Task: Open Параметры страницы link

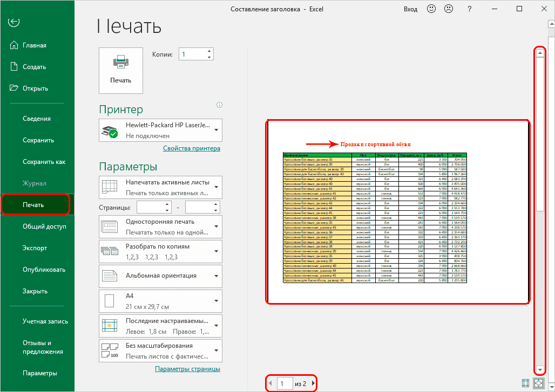Action: click(187, 369)
